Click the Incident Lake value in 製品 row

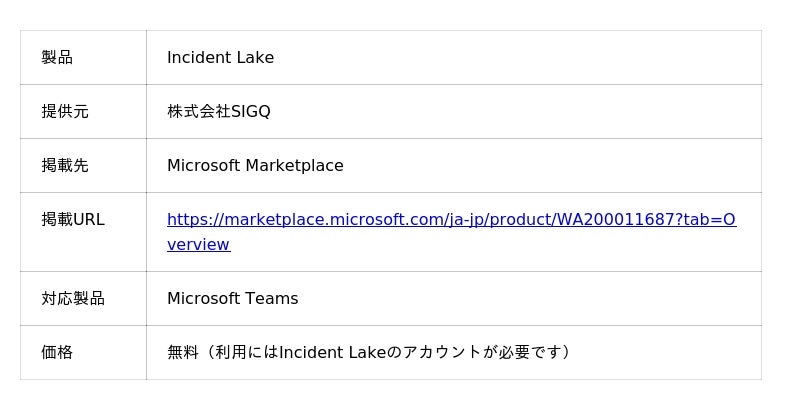point(220,58)
